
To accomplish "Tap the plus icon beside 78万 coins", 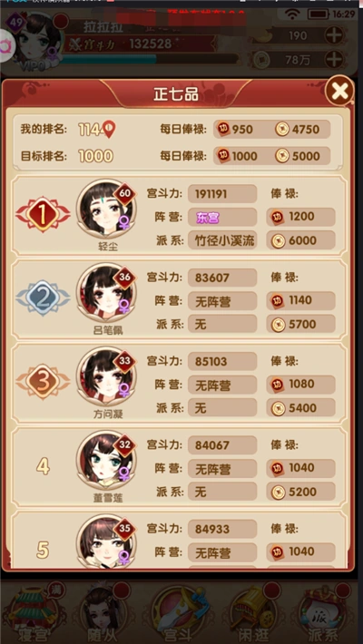I will 334,60.
